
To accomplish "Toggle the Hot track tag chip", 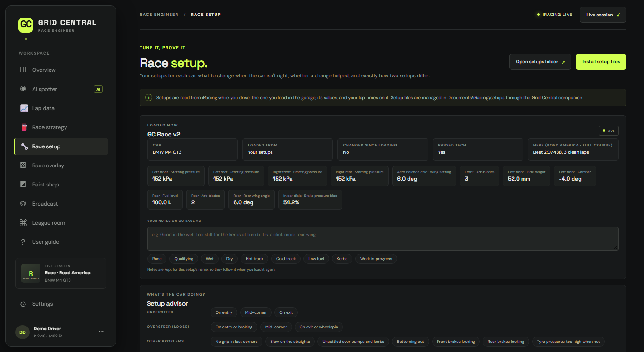I will coord(255,259).
